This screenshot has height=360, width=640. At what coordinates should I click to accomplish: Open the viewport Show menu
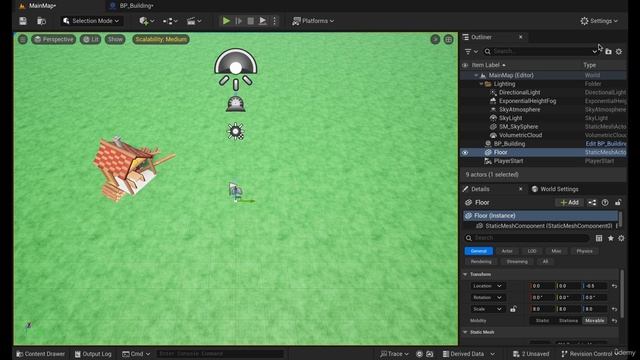tap(115, 39)
